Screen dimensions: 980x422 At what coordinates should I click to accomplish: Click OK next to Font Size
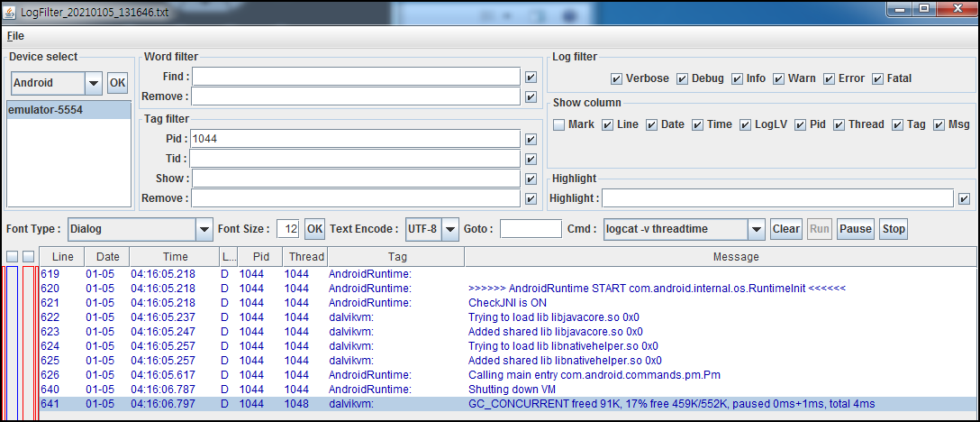pos(314,229)
